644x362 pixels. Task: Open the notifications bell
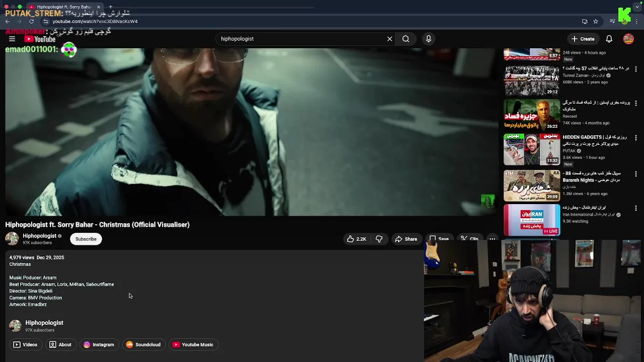pos(609,39)
